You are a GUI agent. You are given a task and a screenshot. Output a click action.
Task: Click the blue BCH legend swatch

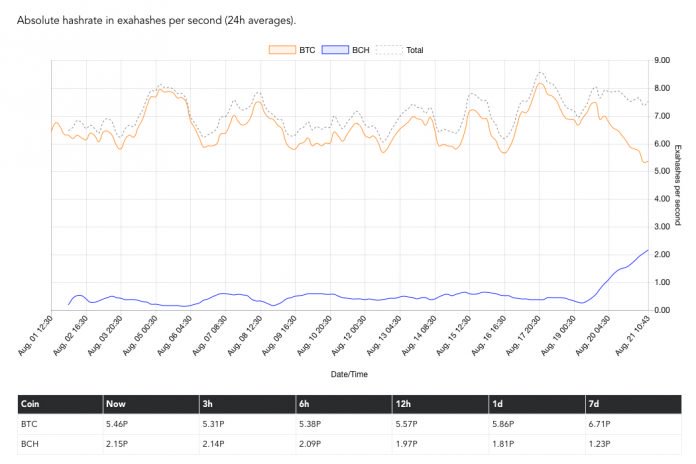[x=335, y=50]
